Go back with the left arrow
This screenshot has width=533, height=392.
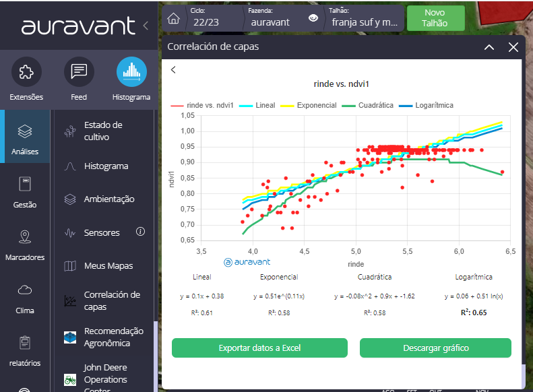(173, 69)
